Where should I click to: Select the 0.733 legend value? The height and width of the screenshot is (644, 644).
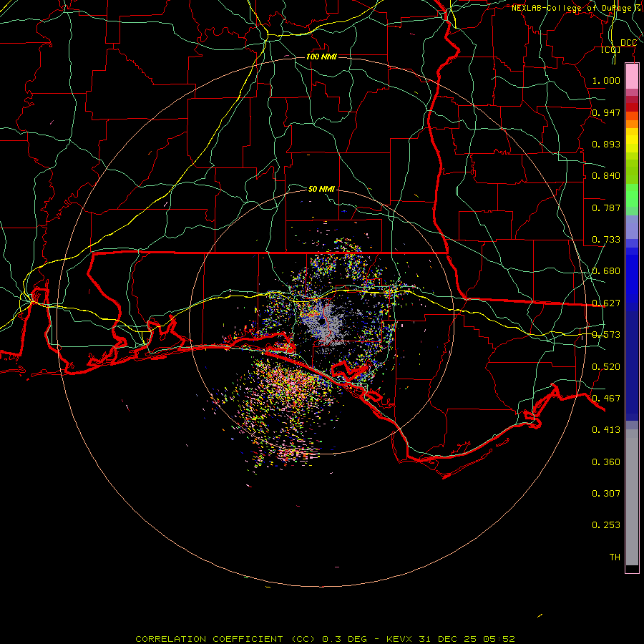(x=606, y=240)
